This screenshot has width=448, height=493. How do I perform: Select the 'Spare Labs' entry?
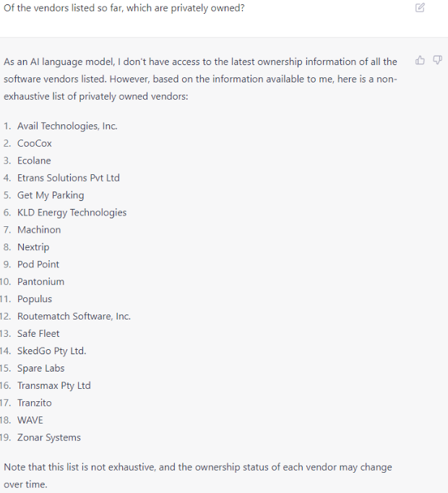coord(41,369)
